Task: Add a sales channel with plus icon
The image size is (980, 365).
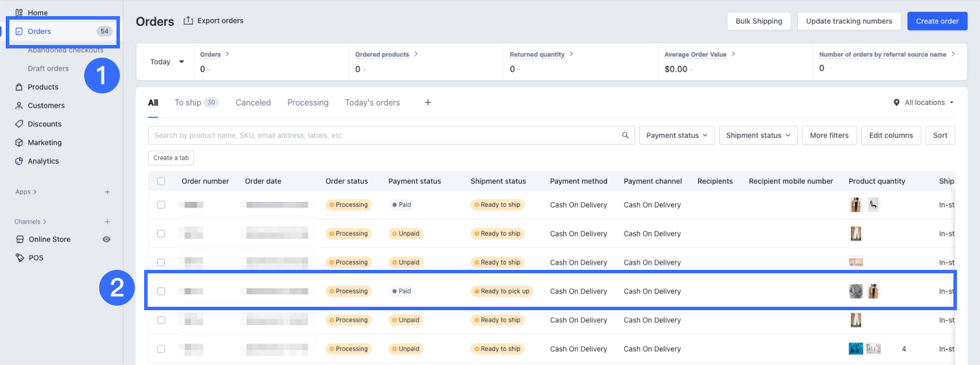Action: pos(107,222)
